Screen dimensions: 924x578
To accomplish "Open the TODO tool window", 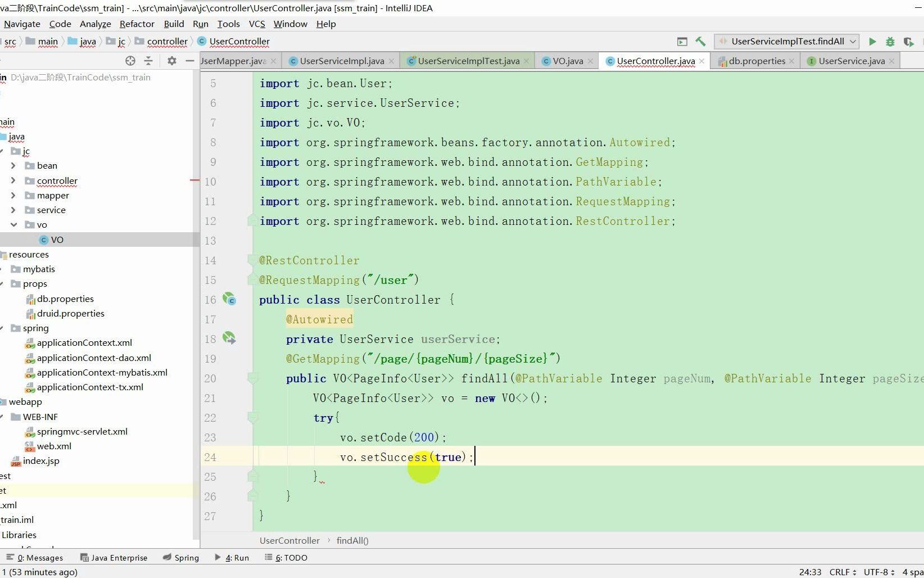I will click(x=287, y=558).
